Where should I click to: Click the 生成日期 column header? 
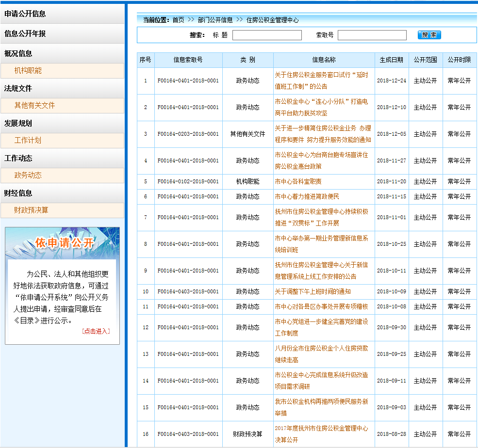(392, 60)
